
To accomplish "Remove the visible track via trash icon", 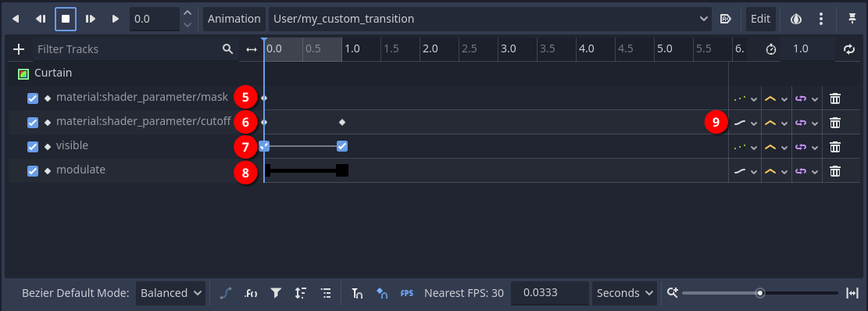I will 834,147.
